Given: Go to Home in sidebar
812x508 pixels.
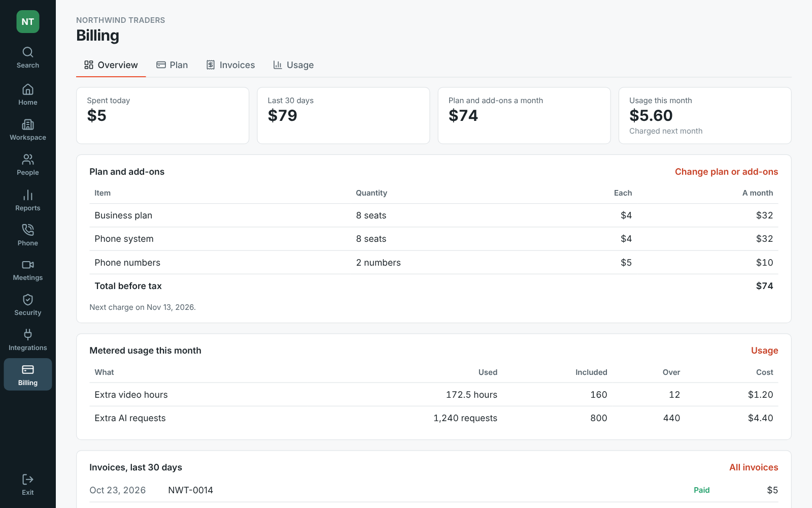Looking at the screenshot, I should (28, 95).
